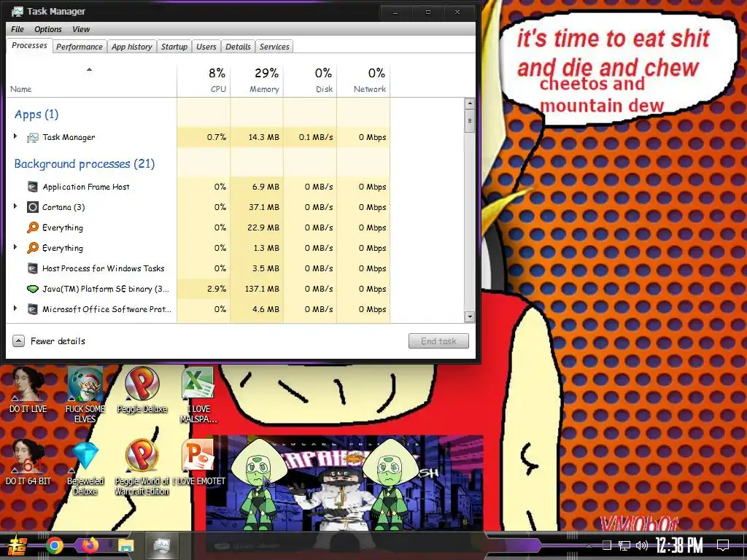Switch to the Users tab
747x560 pixels.
point(206,47)
